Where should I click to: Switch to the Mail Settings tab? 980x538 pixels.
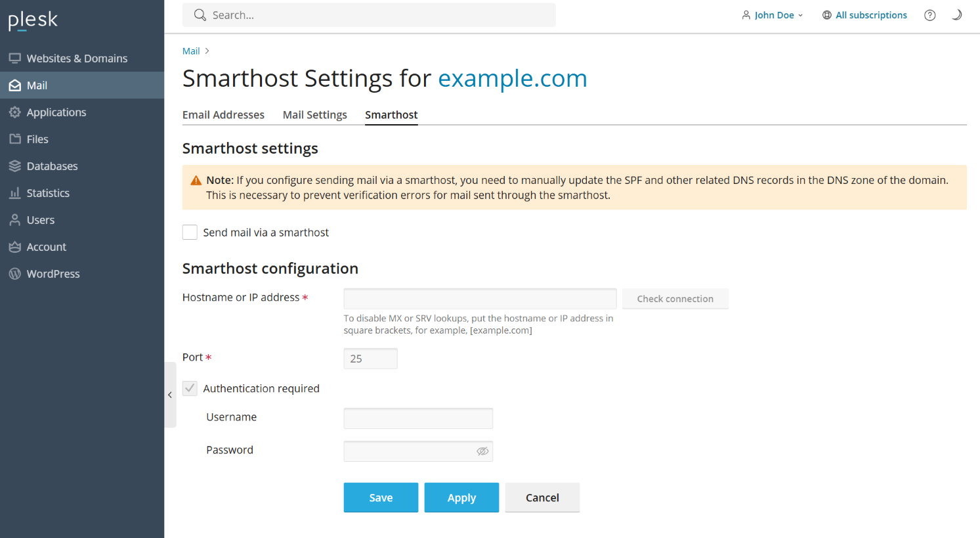point(314,115)
